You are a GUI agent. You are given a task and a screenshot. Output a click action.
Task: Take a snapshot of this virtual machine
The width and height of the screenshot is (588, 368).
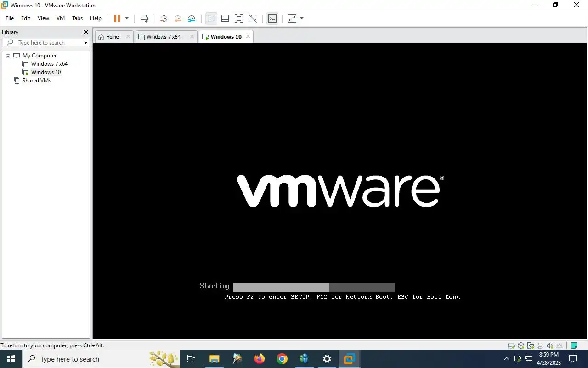pyautogui.click(x=164, y=18)
